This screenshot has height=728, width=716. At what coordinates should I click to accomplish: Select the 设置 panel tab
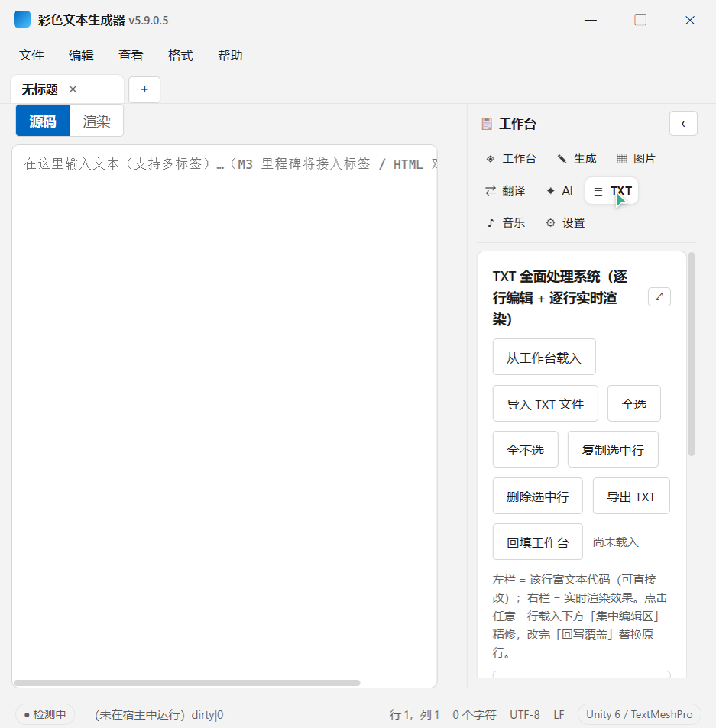click(565, 223)
